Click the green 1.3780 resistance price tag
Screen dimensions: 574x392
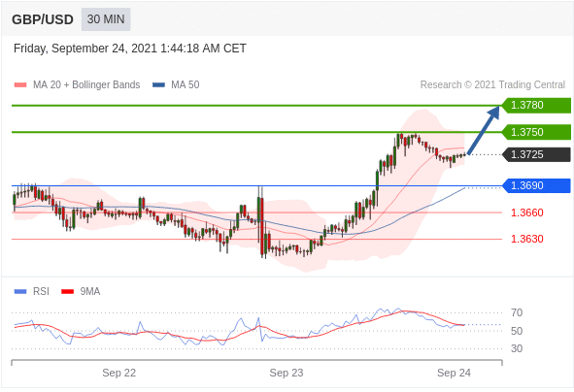coord(536,106)
